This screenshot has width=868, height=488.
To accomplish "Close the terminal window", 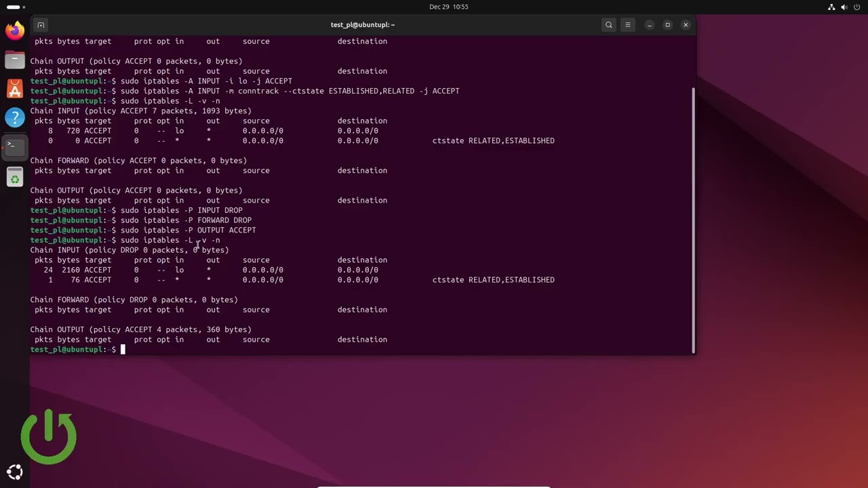I will (686, 25).
